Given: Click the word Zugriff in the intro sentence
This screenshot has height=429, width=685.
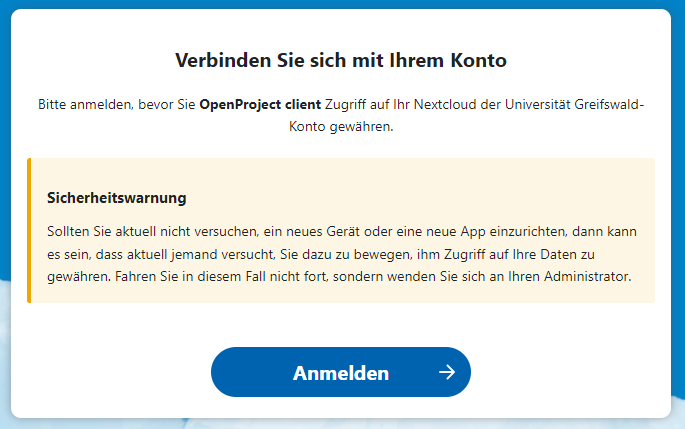Looking at the screenshot, I should tap(348, 104).
